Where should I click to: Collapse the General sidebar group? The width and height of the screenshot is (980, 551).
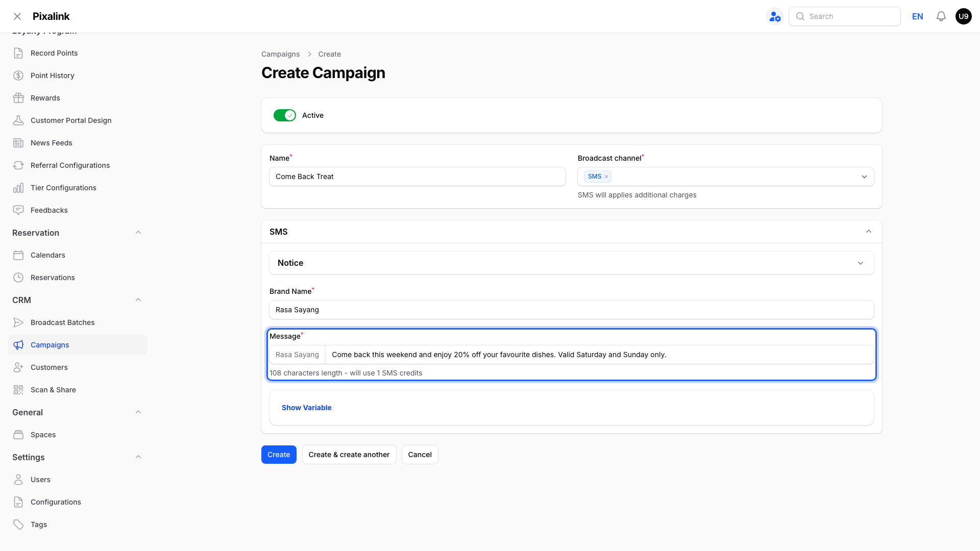coord(138,412)
